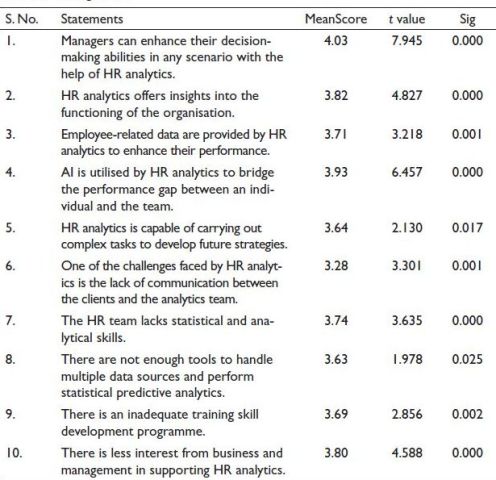496x480 pixels.
Task: Click the Sig column header
Action: [x=468, y=20]
